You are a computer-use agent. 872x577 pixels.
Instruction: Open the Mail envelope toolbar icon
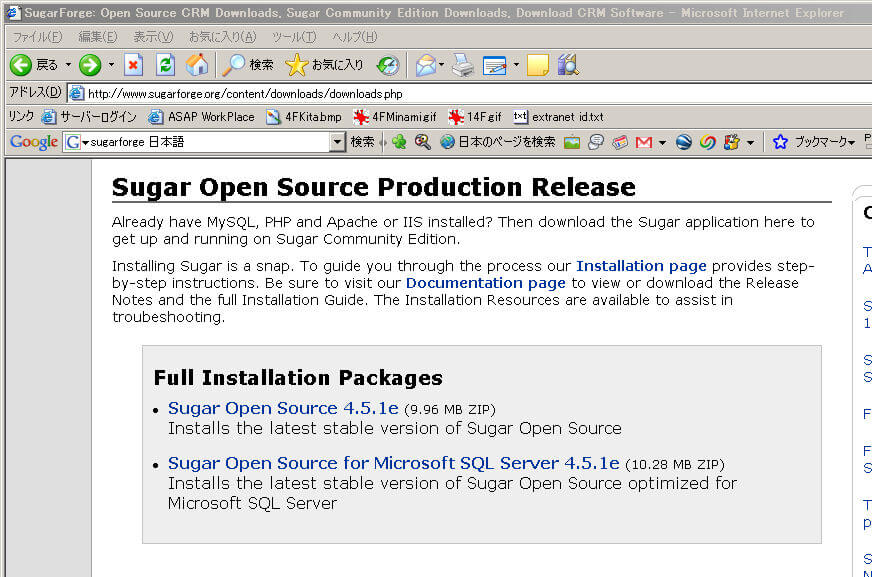click(425, 65)
